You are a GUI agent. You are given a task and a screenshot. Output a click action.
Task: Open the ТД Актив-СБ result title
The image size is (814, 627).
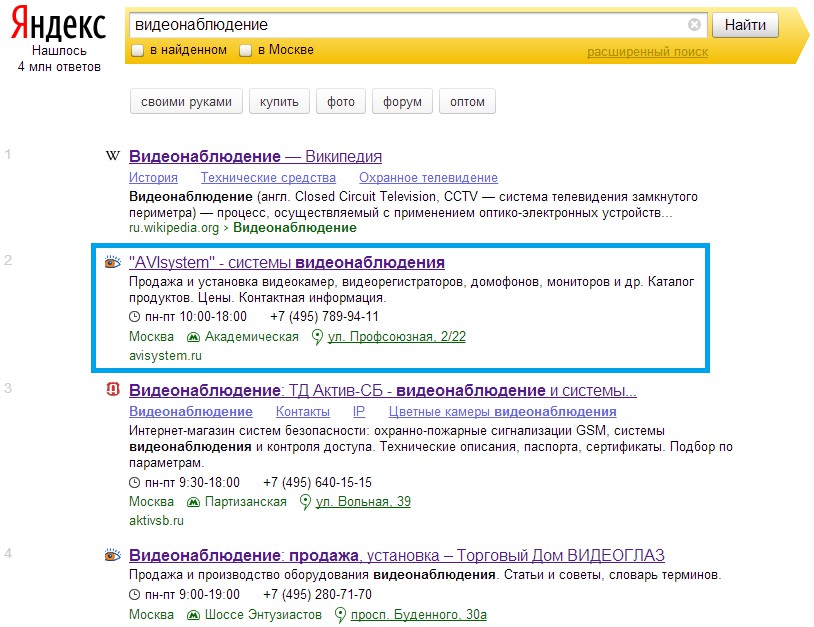tap(383, 390)
